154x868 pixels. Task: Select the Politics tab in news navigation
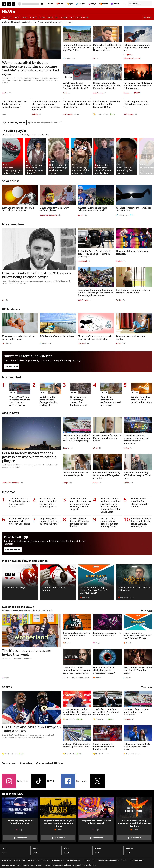click(x=42, y=17)
